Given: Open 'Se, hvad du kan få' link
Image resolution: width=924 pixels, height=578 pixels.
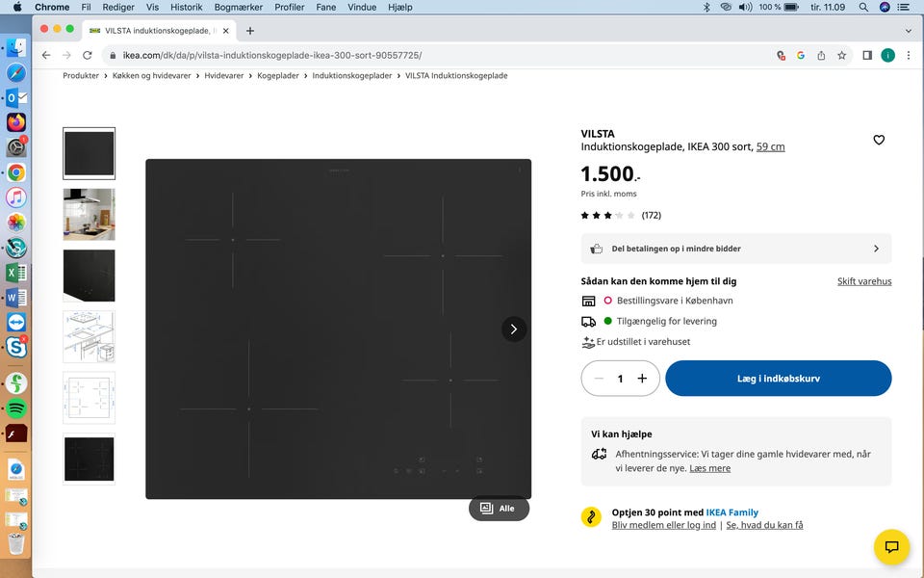Looking at the screenshot, I should point(764,525).
